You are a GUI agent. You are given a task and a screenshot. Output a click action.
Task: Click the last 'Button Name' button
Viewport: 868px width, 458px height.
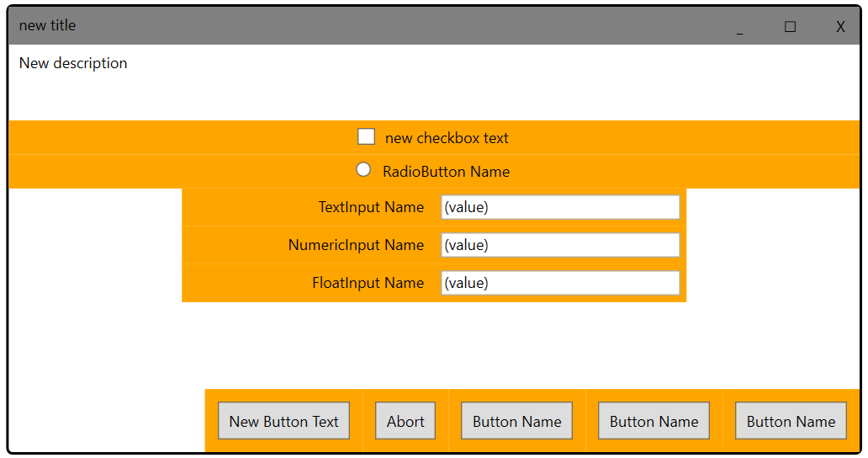pos(791,421)
